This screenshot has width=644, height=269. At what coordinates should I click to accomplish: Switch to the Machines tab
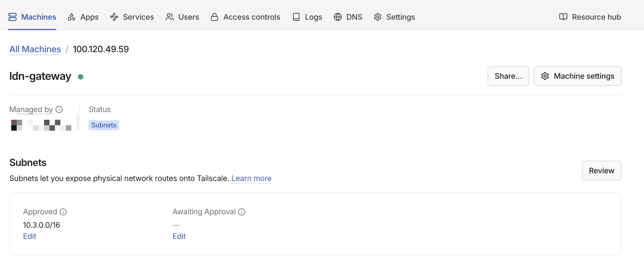click(x=32, y=17)
